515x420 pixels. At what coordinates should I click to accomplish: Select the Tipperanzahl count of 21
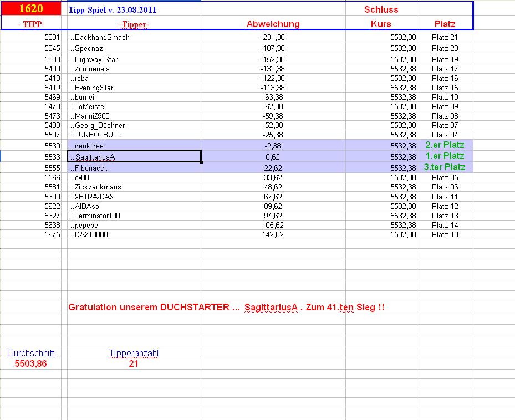coord(134,363)
